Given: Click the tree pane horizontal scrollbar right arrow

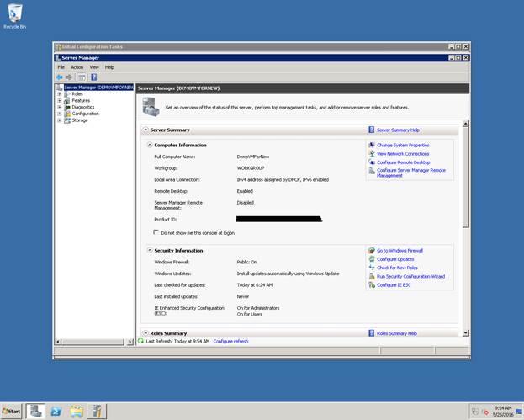Looking at the screenshot, I should coord(130,342).
